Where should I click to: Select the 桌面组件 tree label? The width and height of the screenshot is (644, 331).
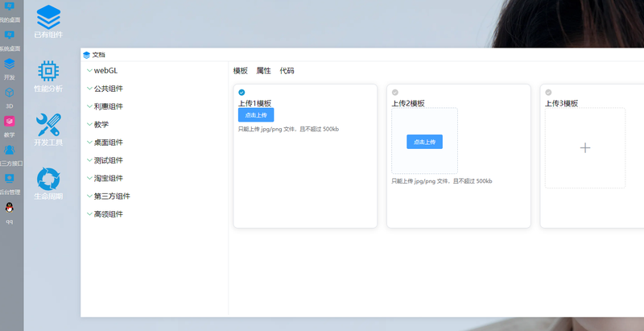point(109,143)
